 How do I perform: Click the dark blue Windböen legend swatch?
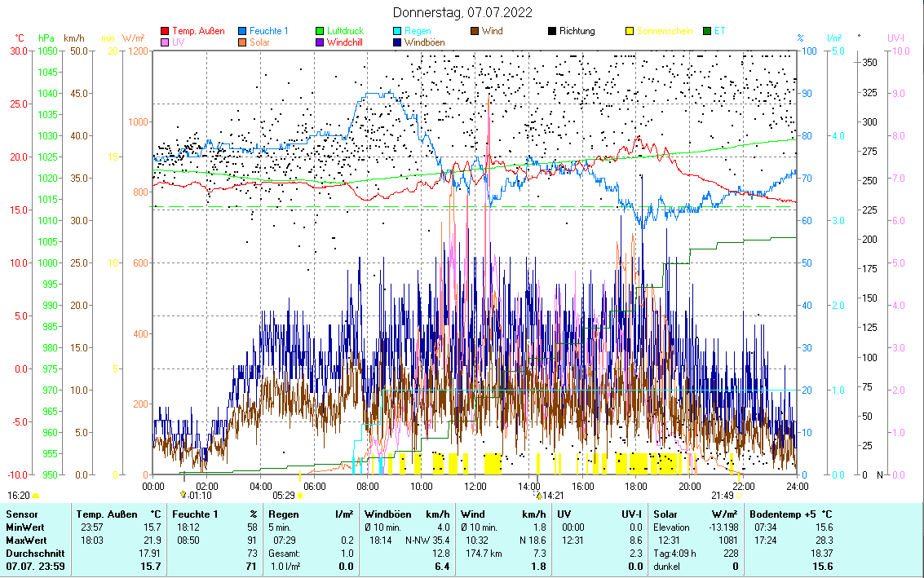coord(397,42)
